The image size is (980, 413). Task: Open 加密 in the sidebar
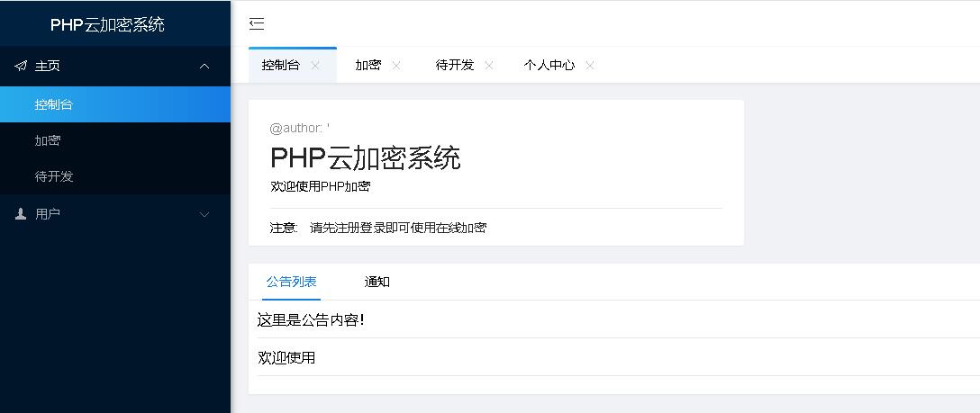48,140
